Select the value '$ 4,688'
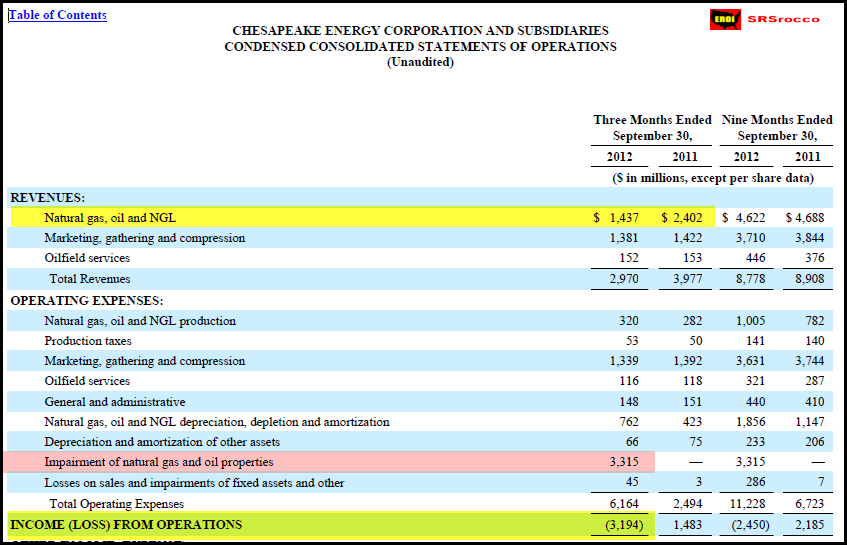The width and height of the screenshot is (847, 545). tap(805, 218)
